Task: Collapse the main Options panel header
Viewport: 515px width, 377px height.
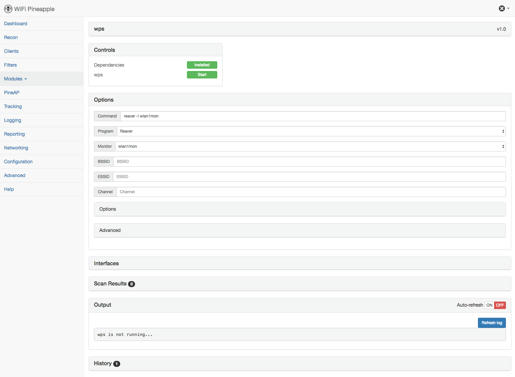Action: (x=300, y=100)
